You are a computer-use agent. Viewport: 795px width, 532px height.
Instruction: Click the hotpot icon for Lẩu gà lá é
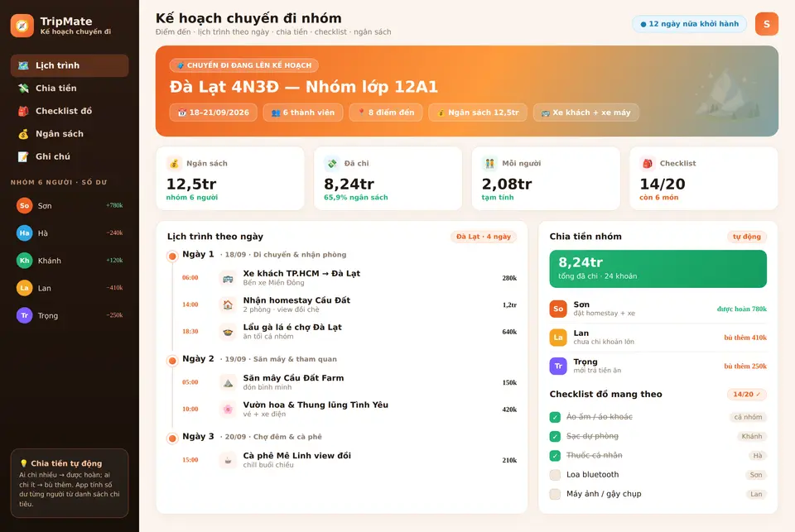click(229, 331)
